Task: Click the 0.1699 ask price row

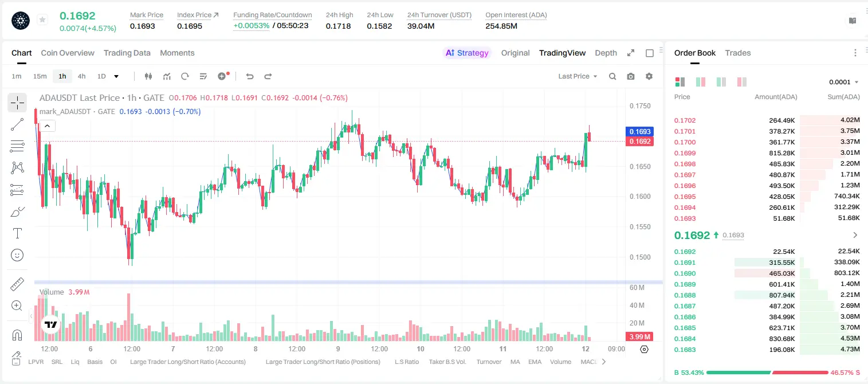Action: pyautogui.click(x=767, y=153)
